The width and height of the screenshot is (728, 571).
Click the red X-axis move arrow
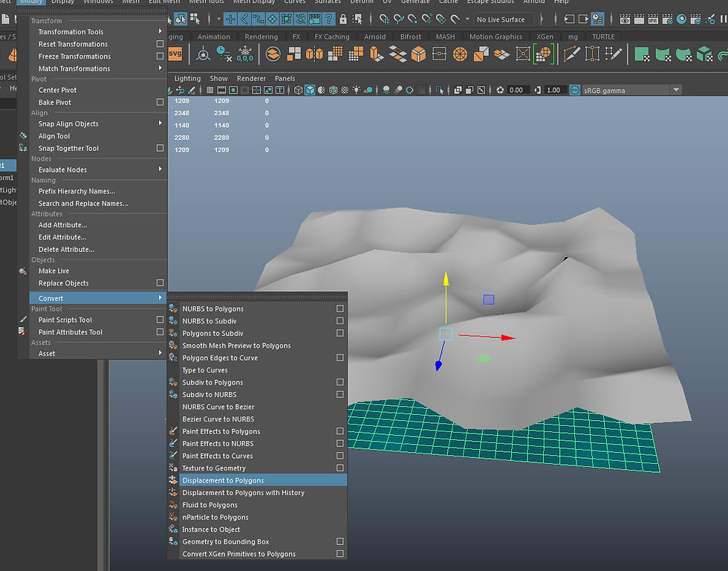(508, 338)
